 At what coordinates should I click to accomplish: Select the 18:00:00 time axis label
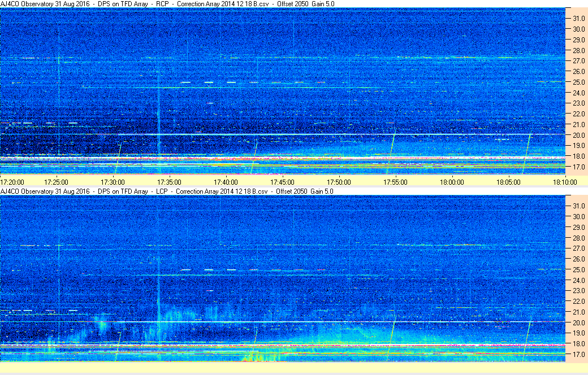point(452,182)
